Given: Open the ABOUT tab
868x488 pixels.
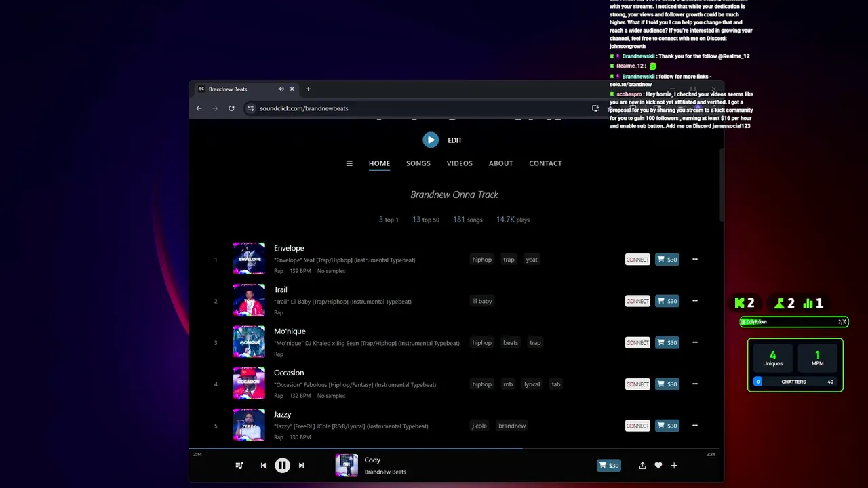Looking at the screenshot, I should coord(501,163).
